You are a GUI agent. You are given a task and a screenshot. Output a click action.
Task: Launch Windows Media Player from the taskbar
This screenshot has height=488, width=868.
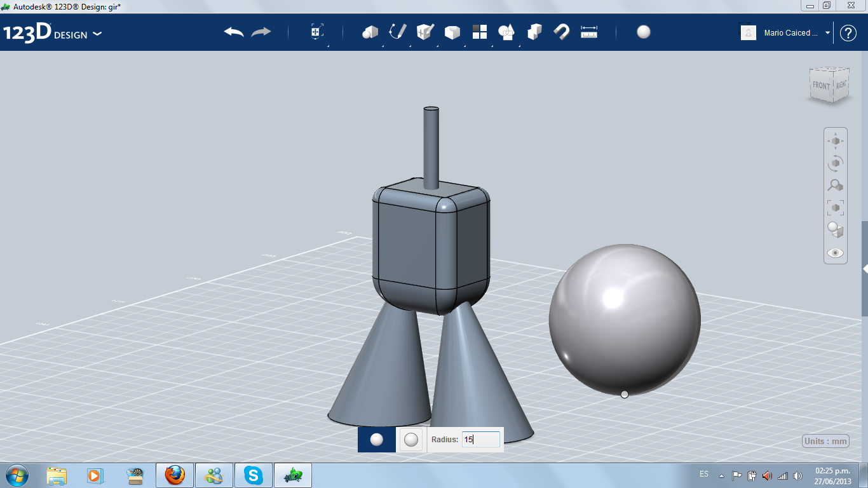point(94,475)
